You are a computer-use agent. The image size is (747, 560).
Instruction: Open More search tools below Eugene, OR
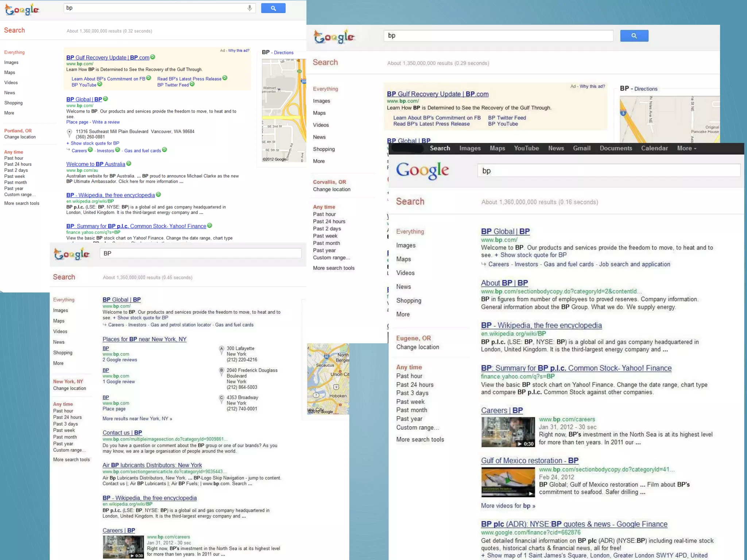(420, 439)
